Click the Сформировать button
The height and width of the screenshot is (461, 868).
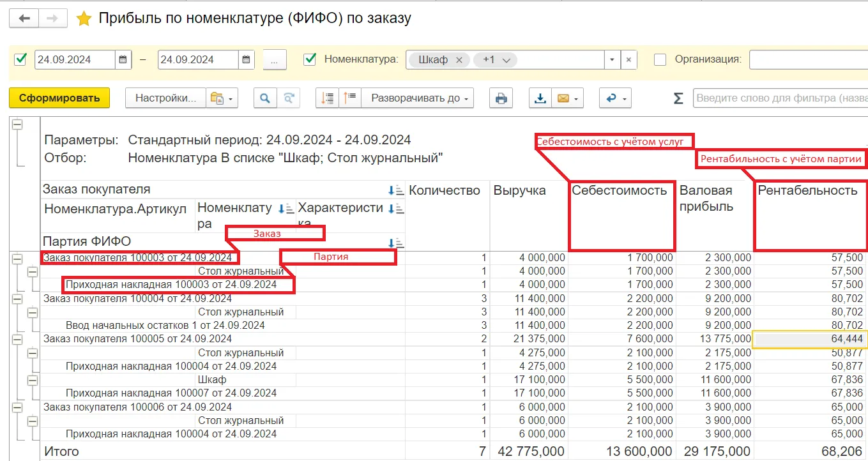[59, 98]
